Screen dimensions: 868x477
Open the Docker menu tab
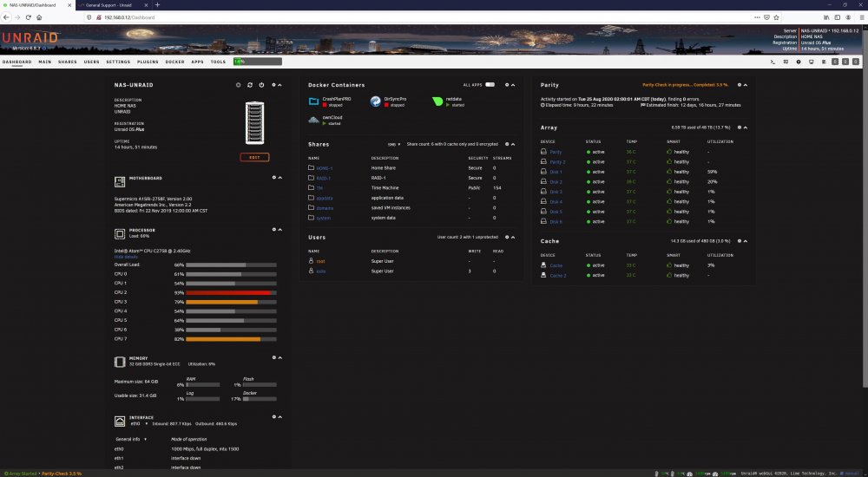175,62
